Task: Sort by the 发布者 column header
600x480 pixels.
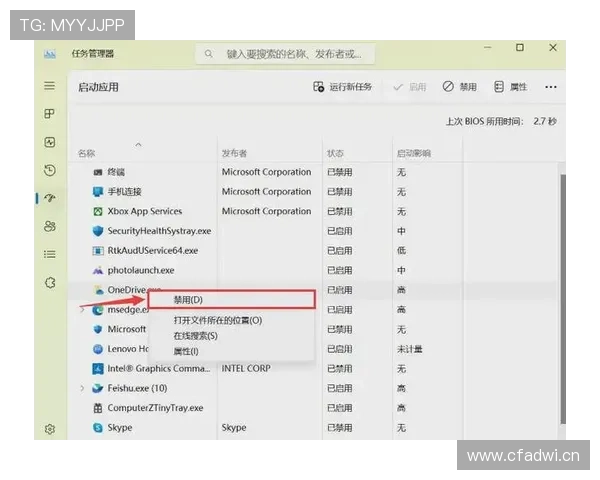Action: pyautogui.click(x=235, y=153)
